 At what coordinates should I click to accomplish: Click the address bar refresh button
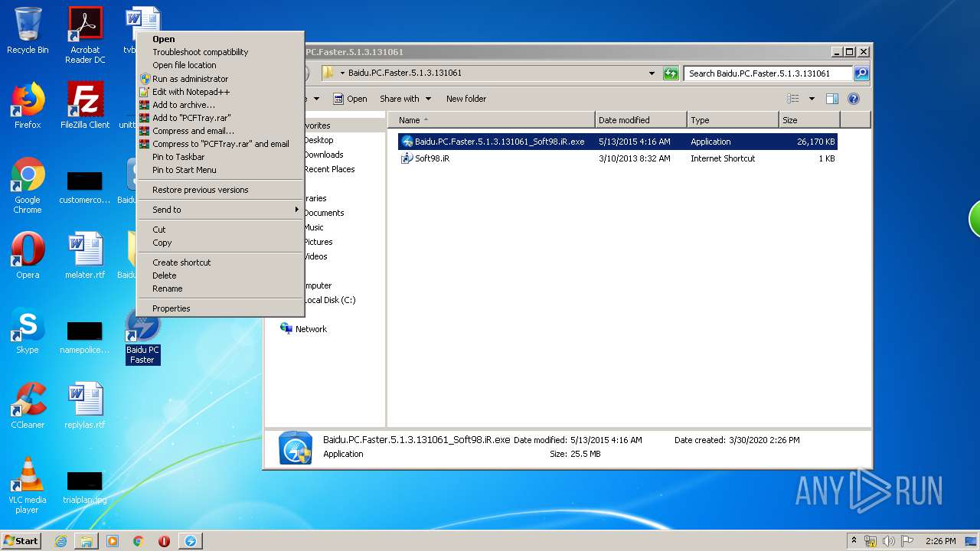click(671, 73)
